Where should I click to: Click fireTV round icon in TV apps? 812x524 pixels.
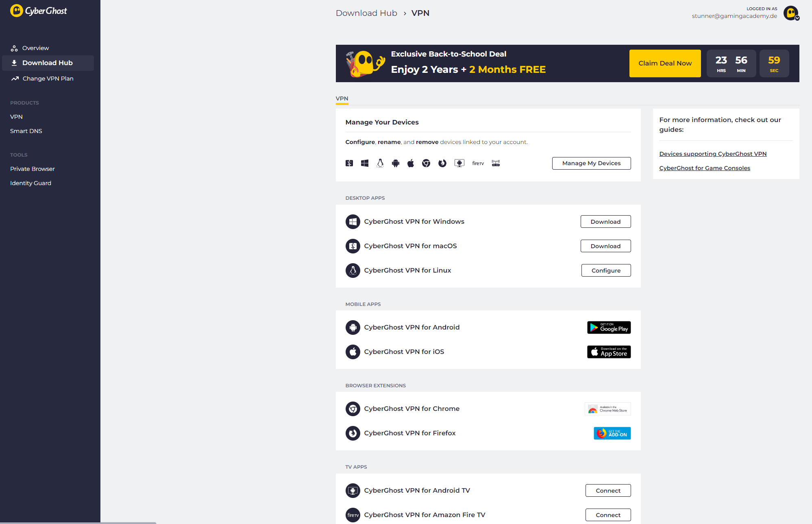click(353, 515)
